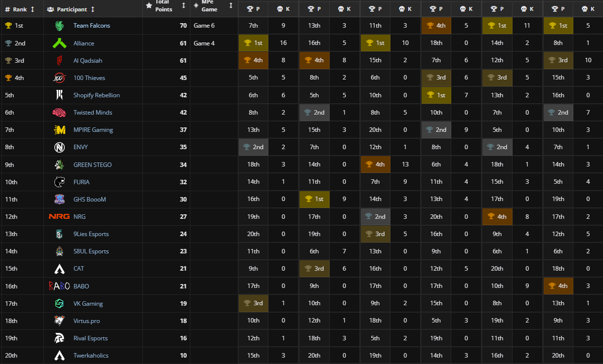Click ENVY team logo
603x364 pixels.
click(x=59, y=147)
